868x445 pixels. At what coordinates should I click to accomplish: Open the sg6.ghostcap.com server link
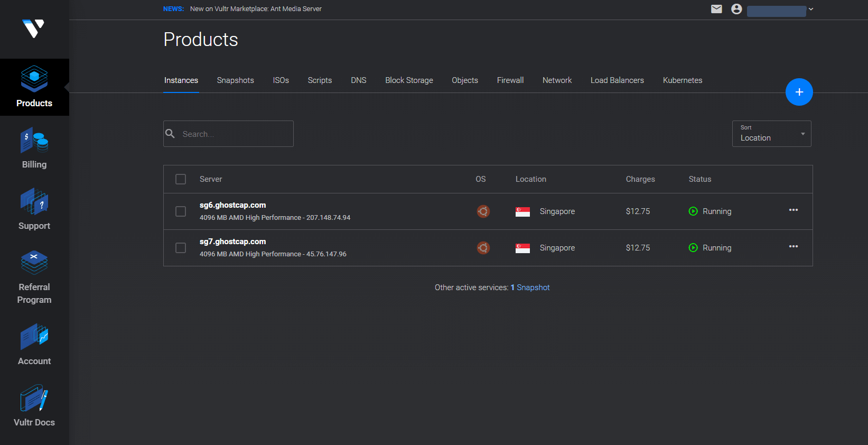(x=232, y=205)
